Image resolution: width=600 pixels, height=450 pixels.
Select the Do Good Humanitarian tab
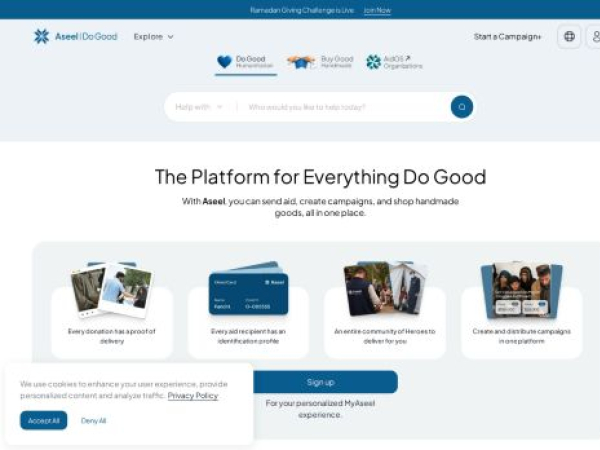point(248,62)
